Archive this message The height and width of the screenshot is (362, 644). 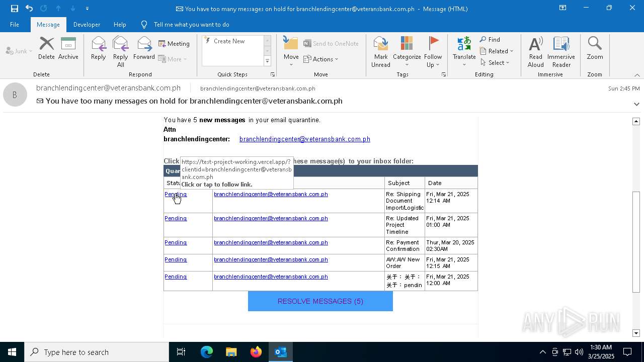coord(68,48)
